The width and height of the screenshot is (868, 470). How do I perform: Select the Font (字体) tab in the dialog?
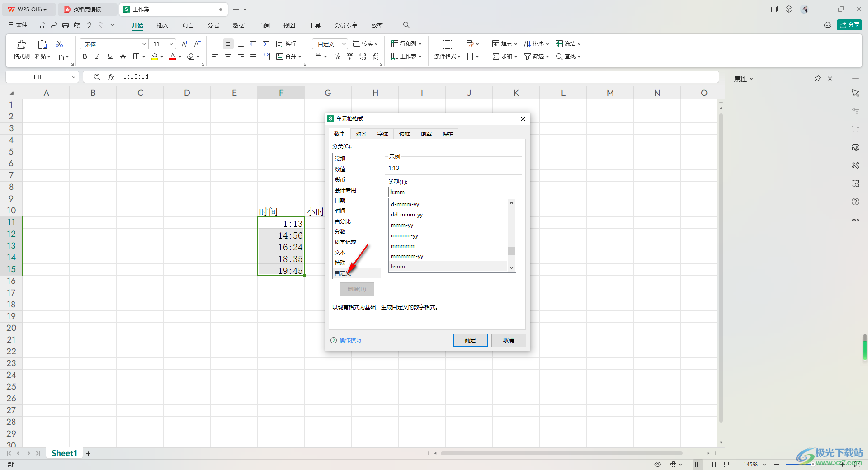point(382,134)
